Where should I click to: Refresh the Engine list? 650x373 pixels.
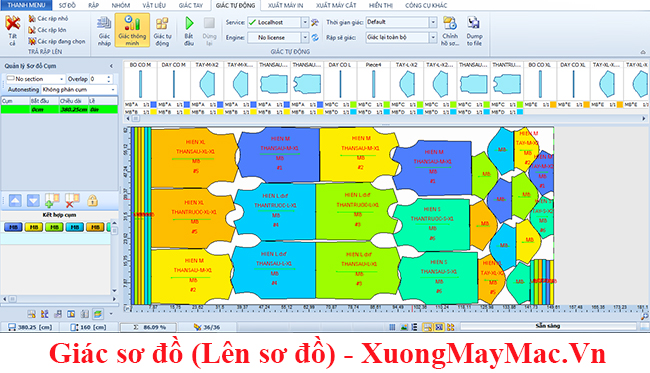315,37
